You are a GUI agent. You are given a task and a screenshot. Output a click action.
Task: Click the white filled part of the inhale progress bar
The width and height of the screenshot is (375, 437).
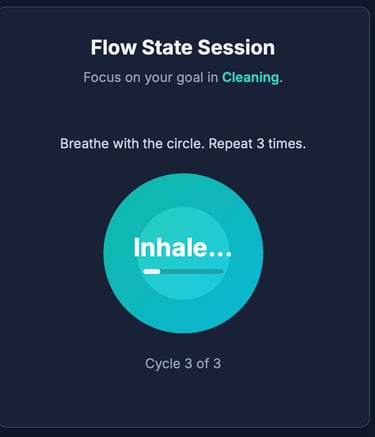pyautogui.click(x=152, y=272)
